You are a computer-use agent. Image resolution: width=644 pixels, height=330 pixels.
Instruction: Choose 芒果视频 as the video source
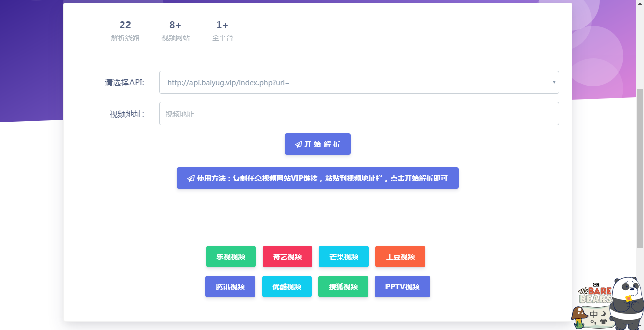(344, 256)
